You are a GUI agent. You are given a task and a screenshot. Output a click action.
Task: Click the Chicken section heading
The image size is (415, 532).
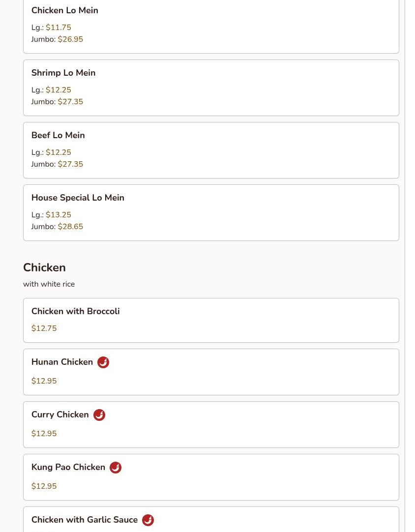coord(44,267)
